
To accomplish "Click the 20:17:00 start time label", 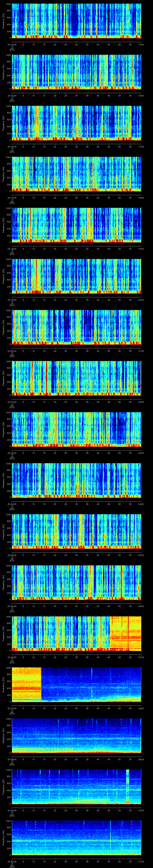I will pyautogui.click(x=12, y=197).
